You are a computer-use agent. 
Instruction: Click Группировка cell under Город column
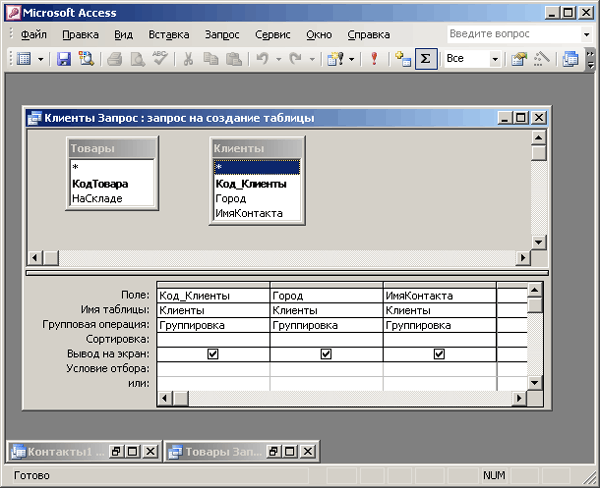pyautogui.click(x=326, y=325)
